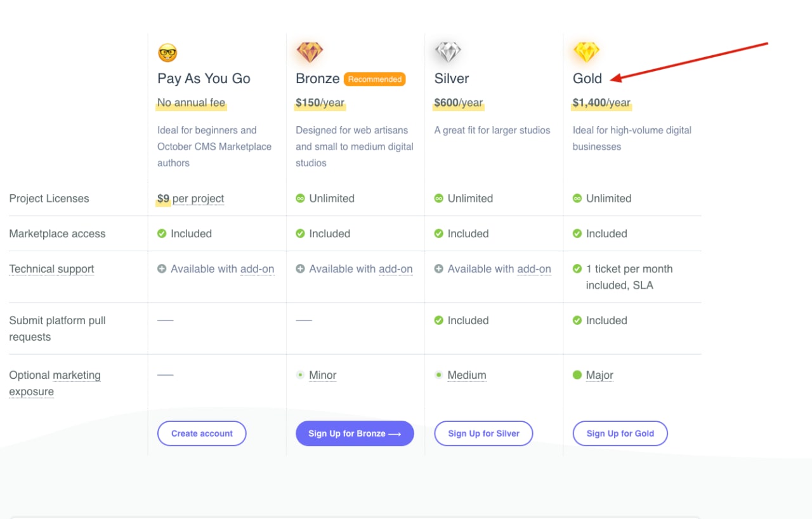Image resolution: width=812 pixels, height=519 pixels.
Task: Click the Technical support row label
Action: point(51,269)
